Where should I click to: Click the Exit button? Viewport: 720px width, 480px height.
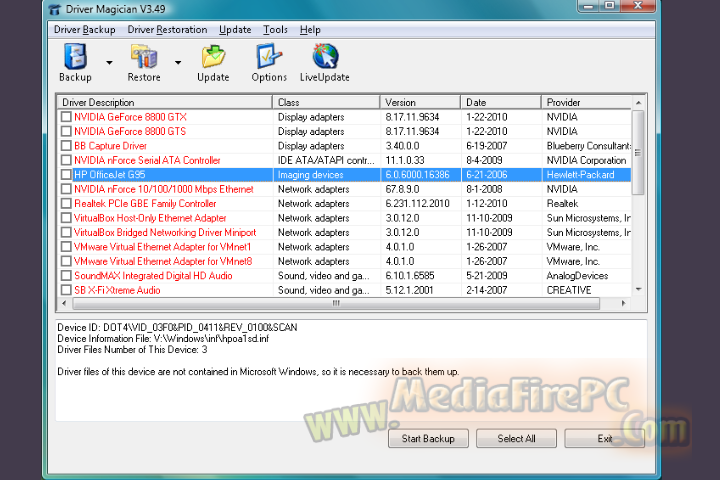pyautogui.click(x=604, y=439)
